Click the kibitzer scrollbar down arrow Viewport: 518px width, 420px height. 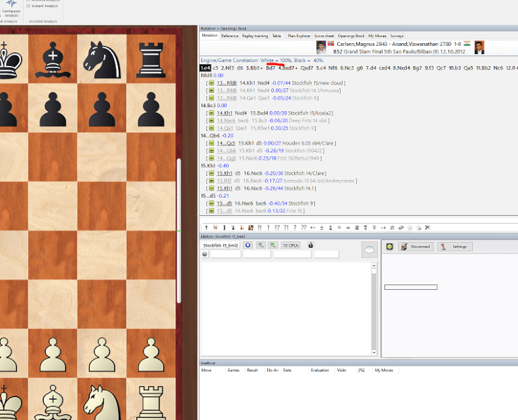click(x=374, y=353)
